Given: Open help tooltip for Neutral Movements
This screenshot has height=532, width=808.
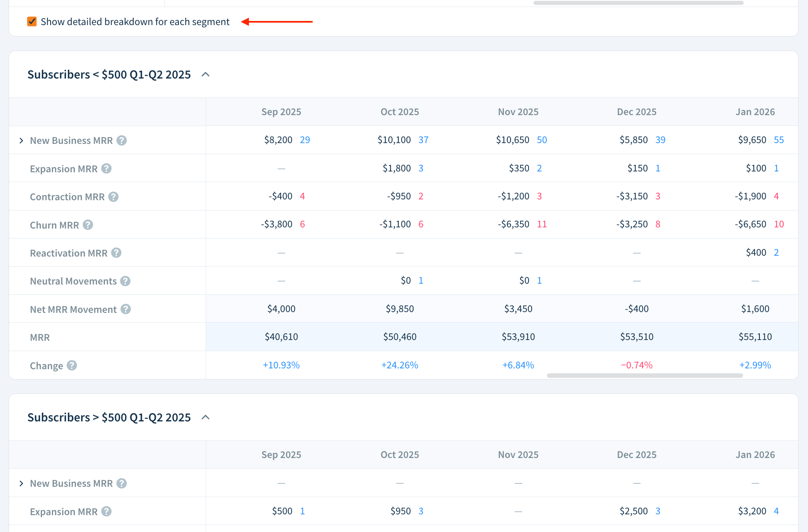Looking at the screenshot, I should pos(125,281).
